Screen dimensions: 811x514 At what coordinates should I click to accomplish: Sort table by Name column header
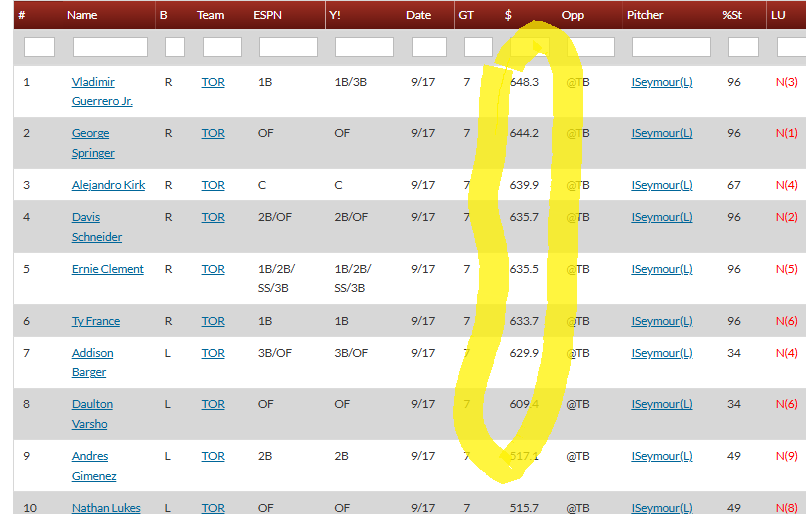click(x=82, y=15)
